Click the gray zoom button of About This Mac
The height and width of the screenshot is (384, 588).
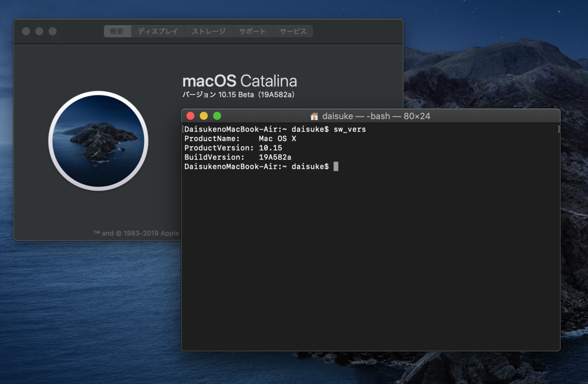pos(52,31)
